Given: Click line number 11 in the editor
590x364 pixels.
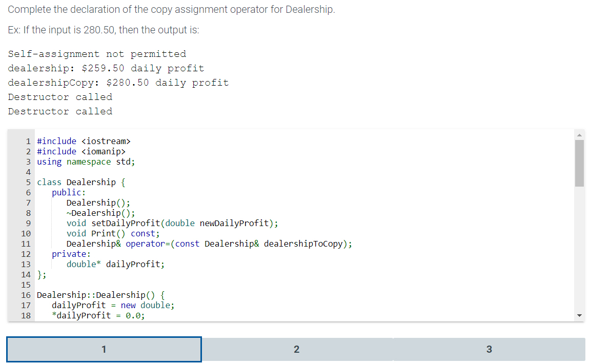Looking at the screenshot, I should tap(26, 244).
